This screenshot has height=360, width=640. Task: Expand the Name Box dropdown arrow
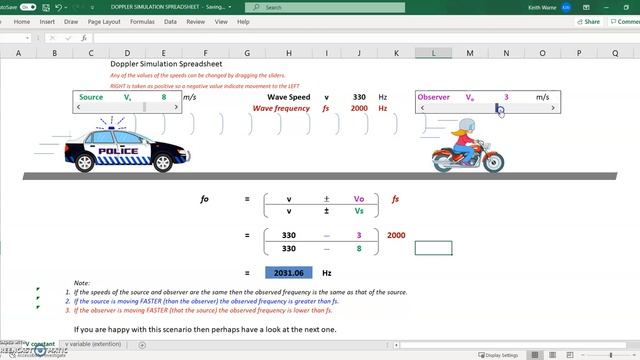(x=27, y=38)
